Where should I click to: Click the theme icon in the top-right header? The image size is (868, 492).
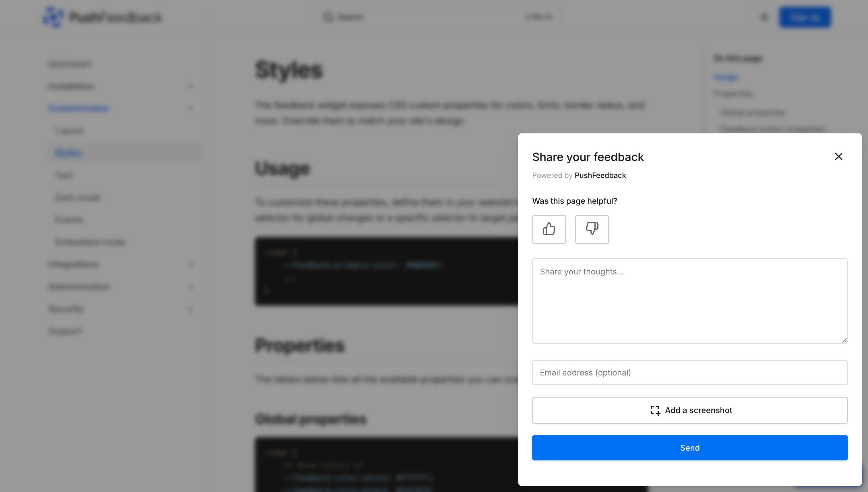coord(764,17)
